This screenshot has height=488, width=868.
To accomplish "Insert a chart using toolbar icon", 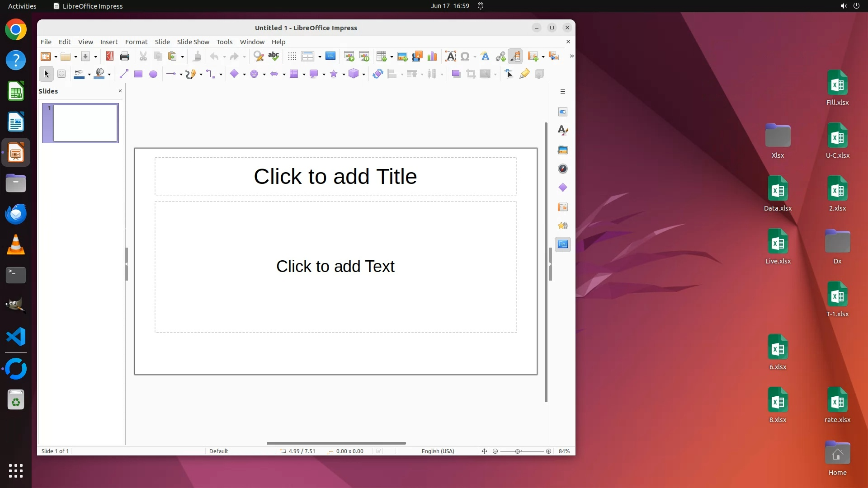I will click(x=432, y=56).
